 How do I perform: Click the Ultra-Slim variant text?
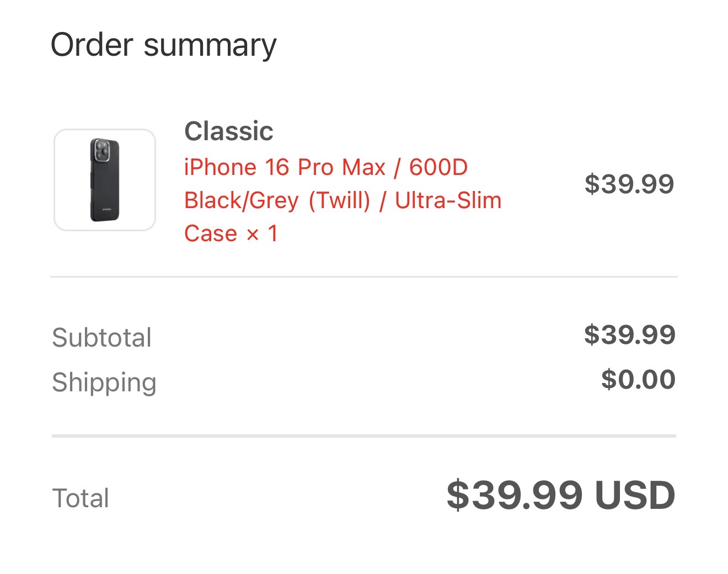point(448,200)
